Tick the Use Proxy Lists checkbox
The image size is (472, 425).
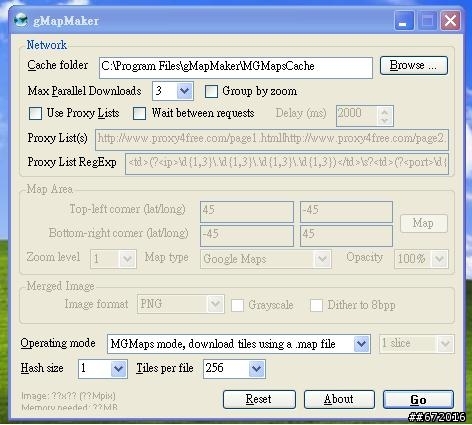click(35, 113)
